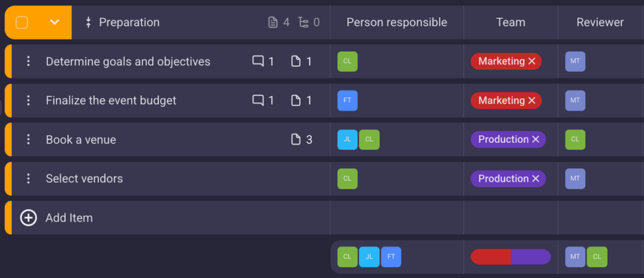Screen dimensions: 644x278
Task: Collapse the Preparation group with chevron
Action: (x=55, y=23)
